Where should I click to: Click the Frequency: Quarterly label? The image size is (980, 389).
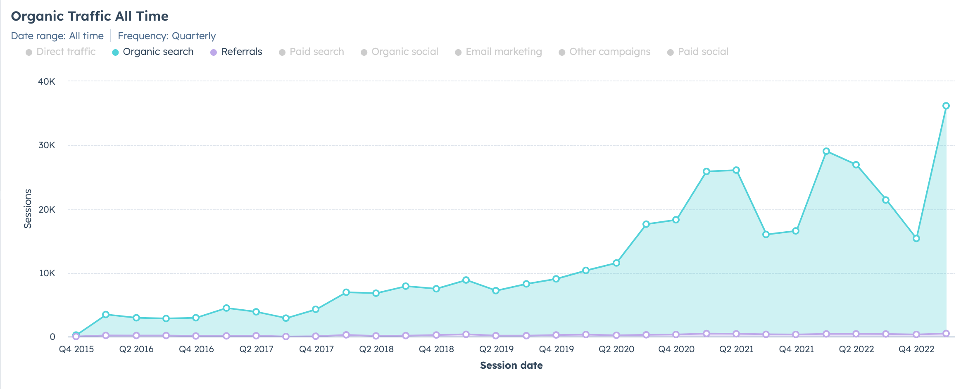(x=167, y=36)
